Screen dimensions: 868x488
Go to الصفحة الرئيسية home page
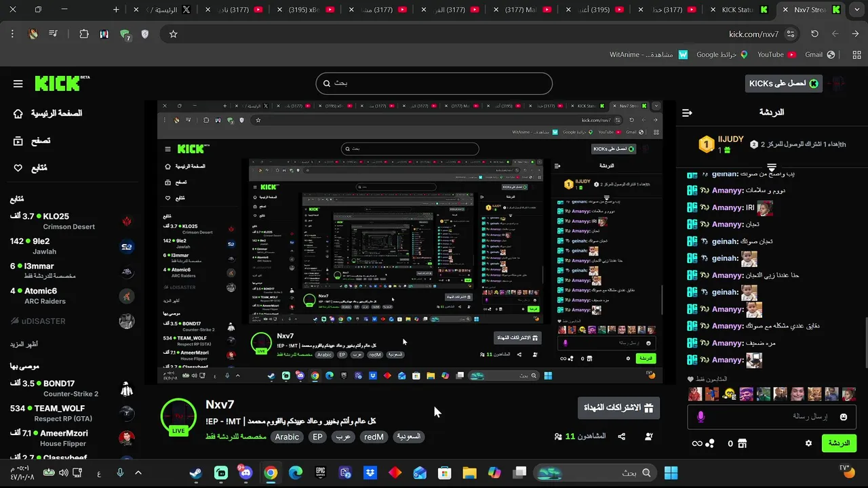point(47,113)
